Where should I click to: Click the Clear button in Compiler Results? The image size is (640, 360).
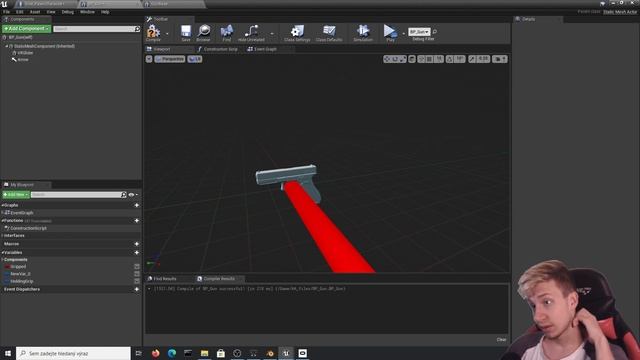click(501, 340)
